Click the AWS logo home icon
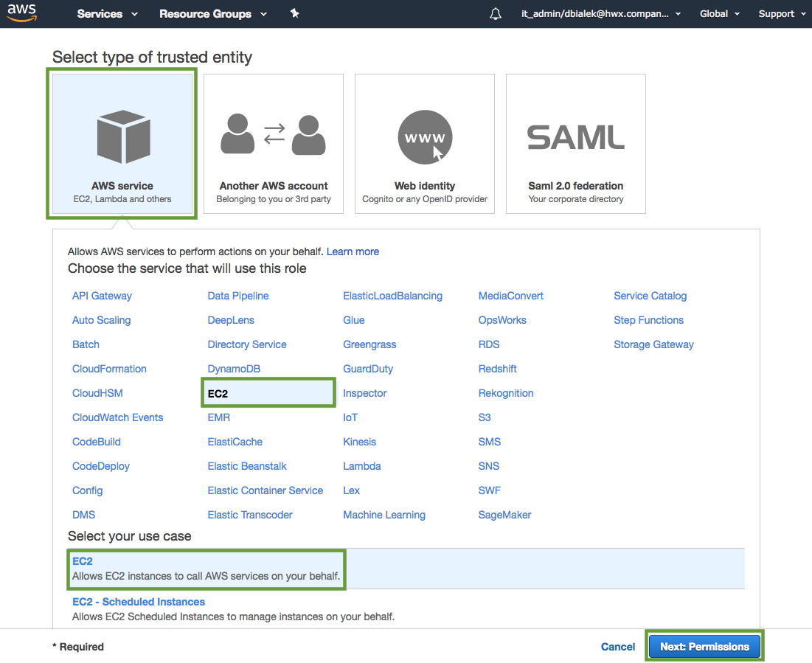The height and width of the screenshot is (663, 812). tap(22, 14)
